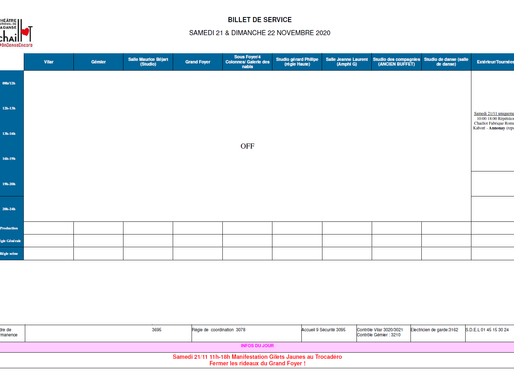This screenshot has width=514, height=386.
Task: Click the pink 'INFOS DU JOUR' banner
Action: pyautogui.click(x=257, y=346)
